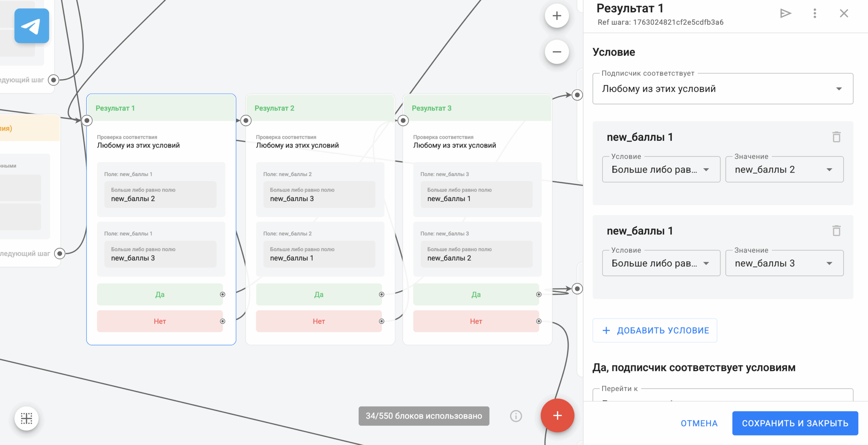This screenshot has height=445, width=868.
Task: Click the red add block button
Action: pyautogui.click(x=557, y=415)
